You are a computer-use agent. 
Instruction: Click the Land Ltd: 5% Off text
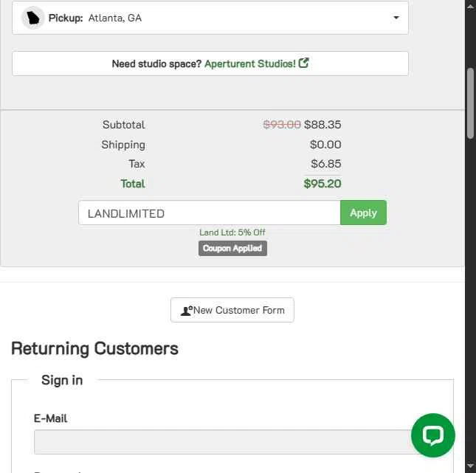click(232, 232)
